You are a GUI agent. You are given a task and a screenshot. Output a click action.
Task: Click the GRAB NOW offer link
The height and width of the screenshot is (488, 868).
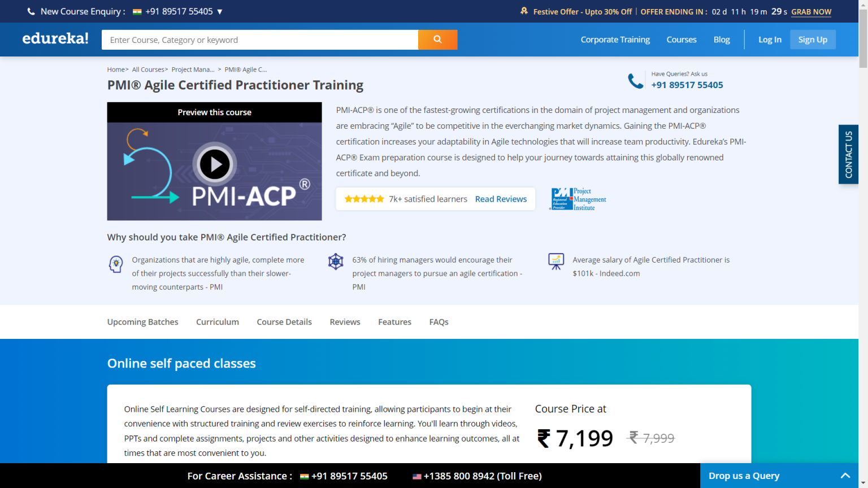click(811, 11)
